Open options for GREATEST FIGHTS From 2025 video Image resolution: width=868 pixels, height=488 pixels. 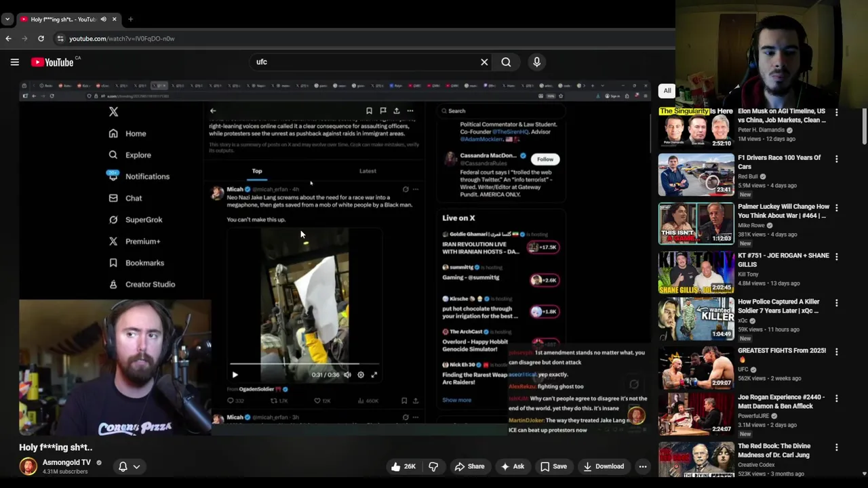[836, 351]
